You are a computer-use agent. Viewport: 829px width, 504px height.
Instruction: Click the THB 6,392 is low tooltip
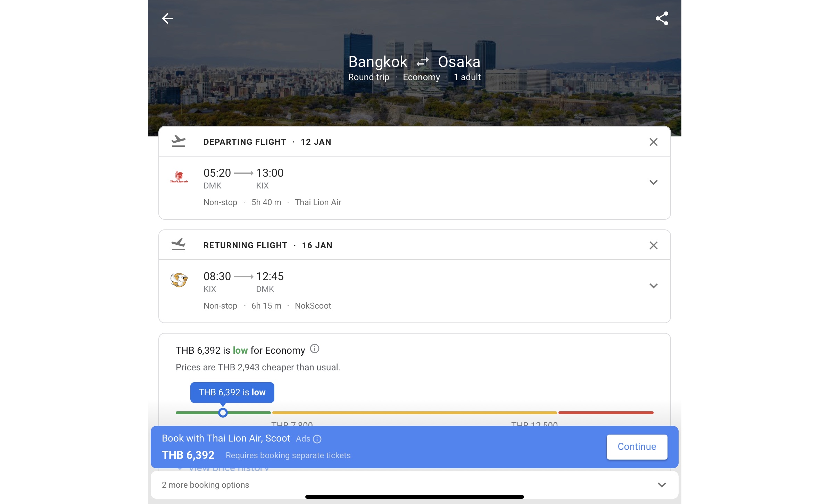point(232,392)
